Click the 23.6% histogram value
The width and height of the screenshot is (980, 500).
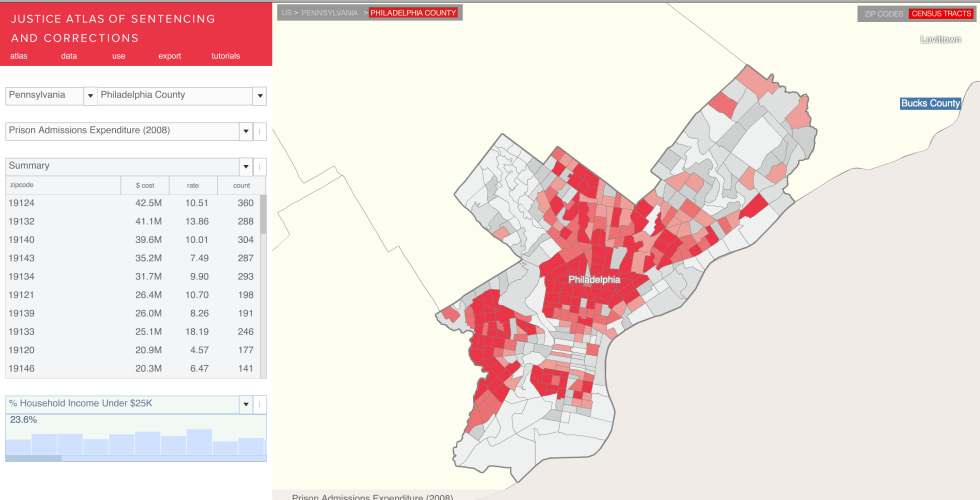coord(23,420)
